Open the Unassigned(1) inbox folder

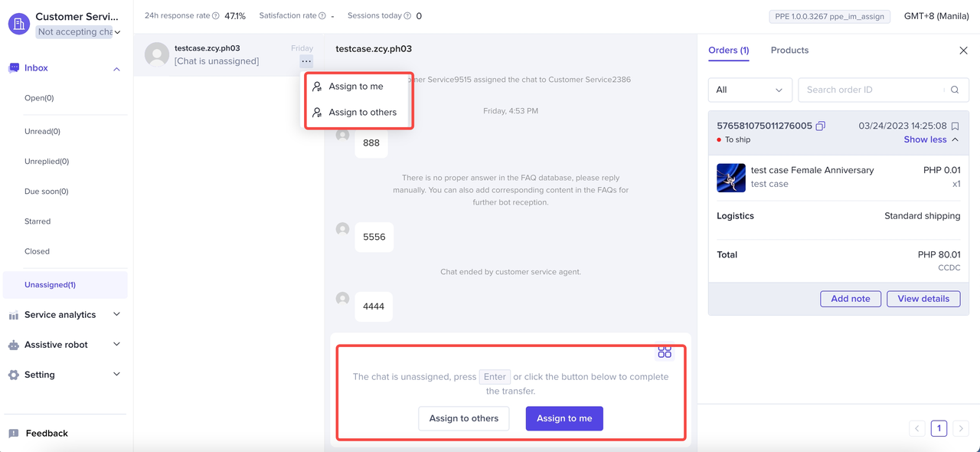[x=50, y=285]
